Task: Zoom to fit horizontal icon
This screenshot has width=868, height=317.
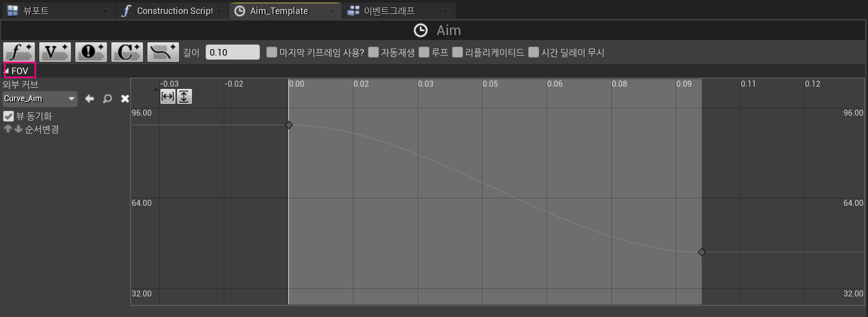Action: [x=168, y=97]
